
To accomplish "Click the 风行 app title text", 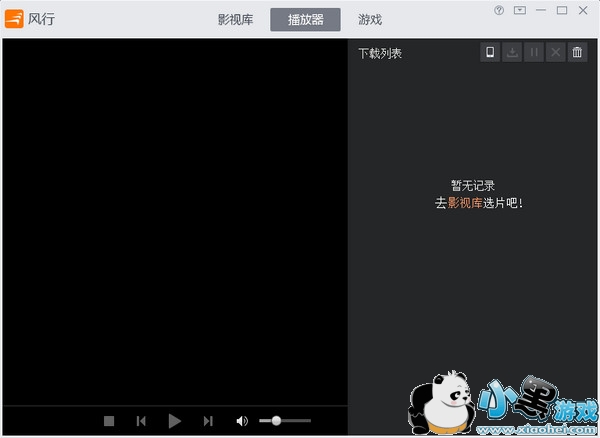I will (41, 19).
